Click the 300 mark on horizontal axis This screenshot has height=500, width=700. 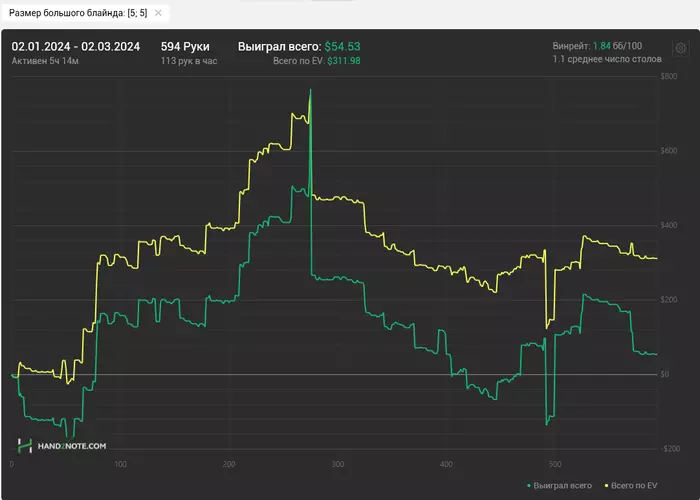point(338,465)
